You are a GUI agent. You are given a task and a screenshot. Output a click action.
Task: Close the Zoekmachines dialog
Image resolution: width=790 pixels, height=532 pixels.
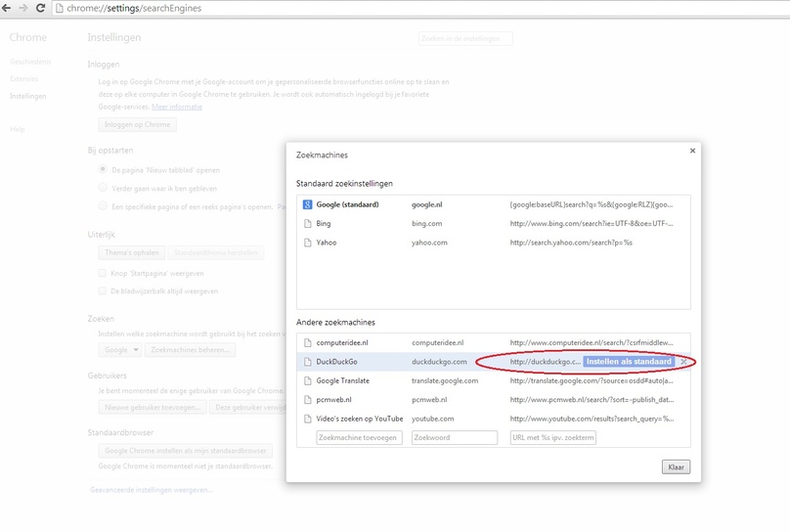[692, 151]
